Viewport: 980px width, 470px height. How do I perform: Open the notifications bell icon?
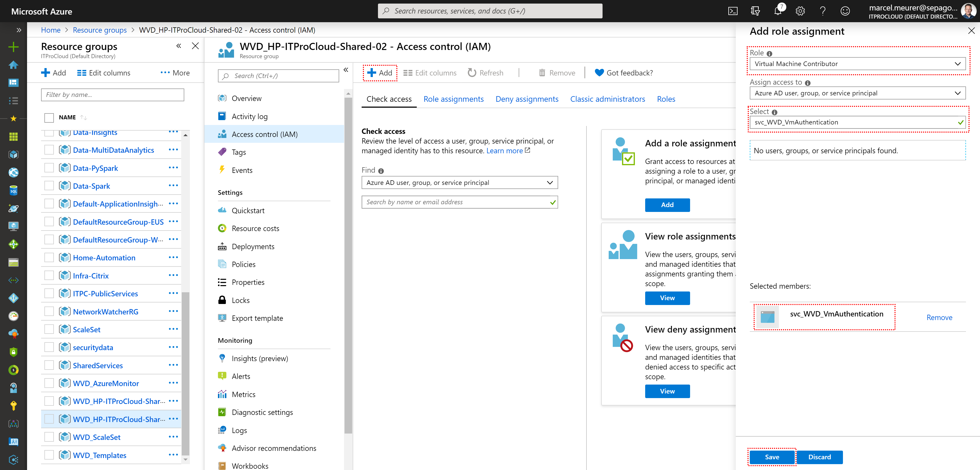(778, 11)
